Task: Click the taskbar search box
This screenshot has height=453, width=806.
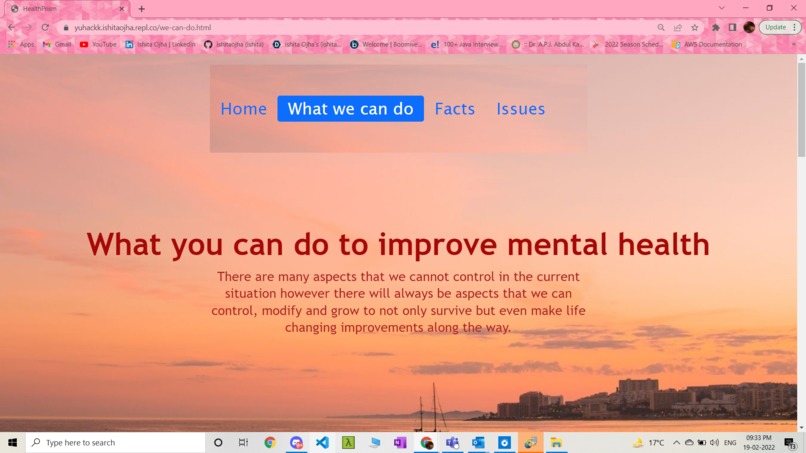Action: point(115,442)
